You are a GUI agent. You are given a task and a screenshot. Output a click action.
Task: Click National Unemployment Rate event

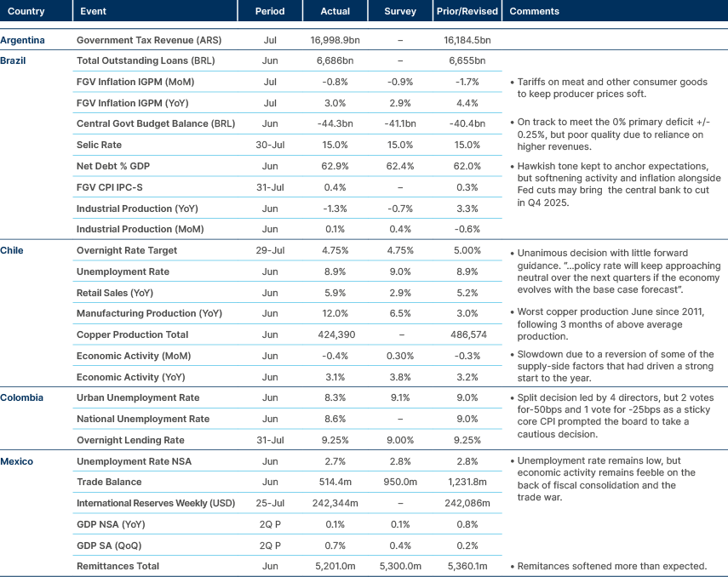click(143, 419)
